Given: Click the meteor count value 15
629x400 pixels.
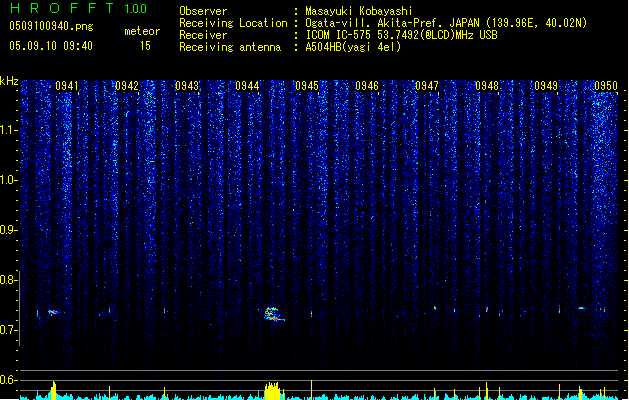Looking at the screenshot, I should tap(145, 46).
